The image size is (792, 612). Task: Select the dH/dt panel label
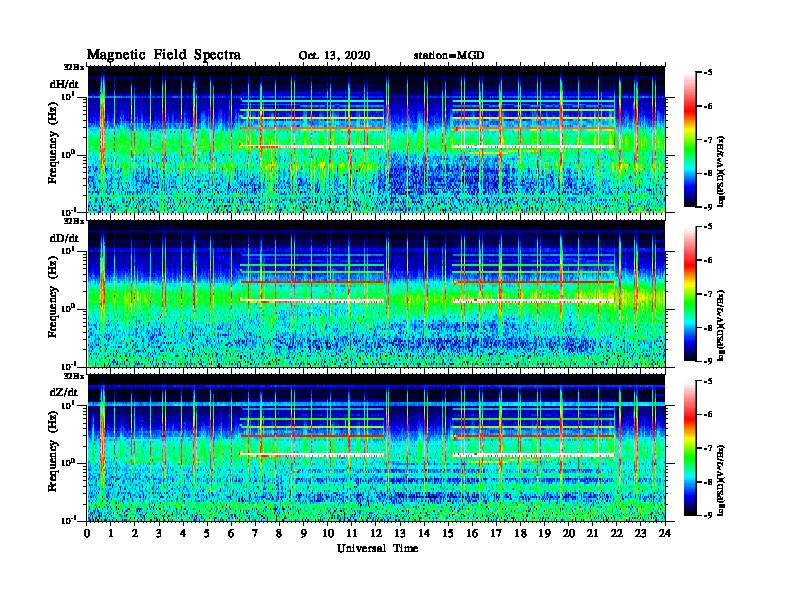[64, 84]
